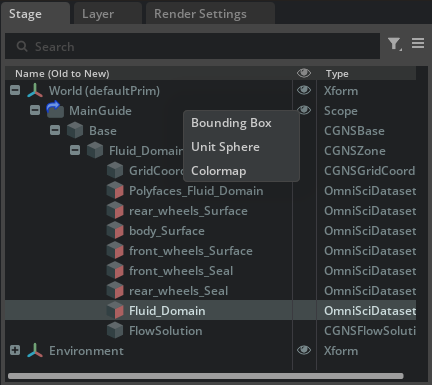Click the rear_wheels_Seal dataset icon

point(115,290)
